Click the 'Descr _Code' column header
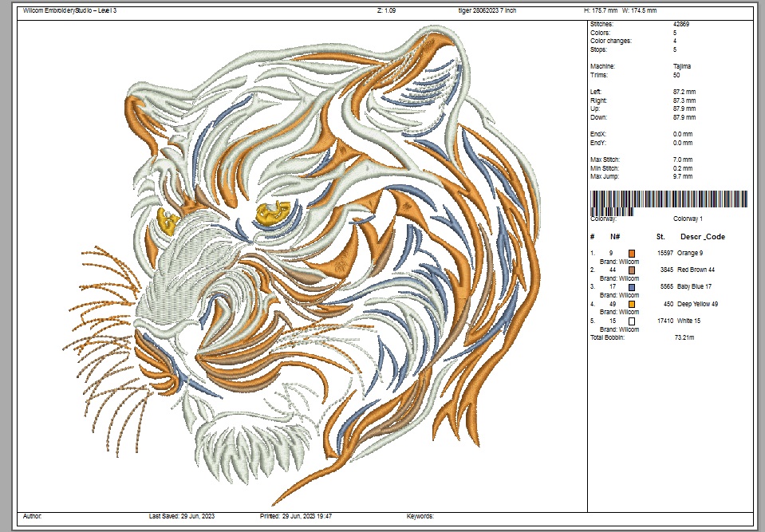Viewport: 765px width, 532px height. [x=702, y=237]
